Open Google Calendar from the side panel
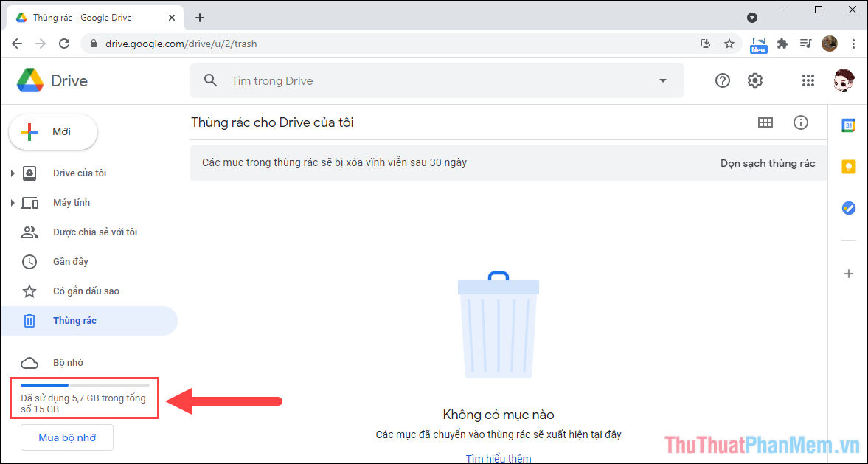This screenshot has width=868, height=464. coord(849,125)
